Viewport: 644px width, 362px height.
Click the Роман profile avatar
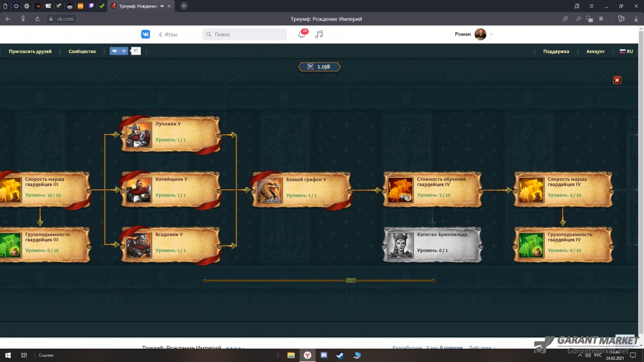pos(480,34)
